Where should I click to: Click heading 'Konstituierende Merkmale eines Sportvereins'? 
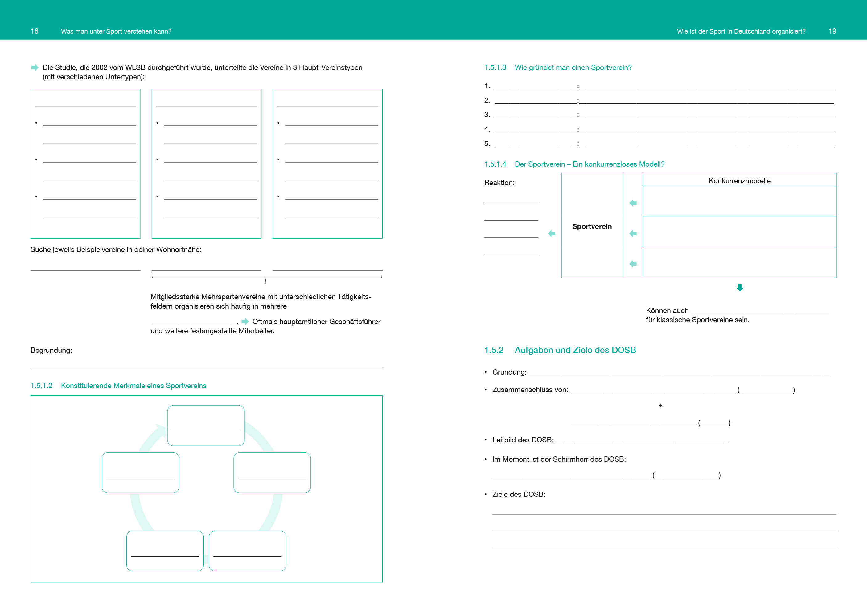click(134, 385)
